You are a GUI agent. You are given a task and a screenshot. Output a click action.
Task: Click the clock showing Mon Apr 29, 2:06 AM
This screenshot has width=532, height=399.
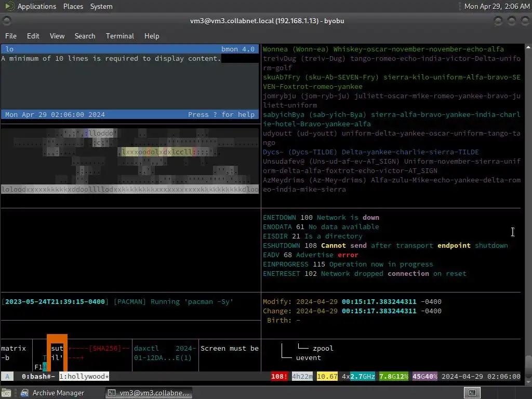point(496,6)
